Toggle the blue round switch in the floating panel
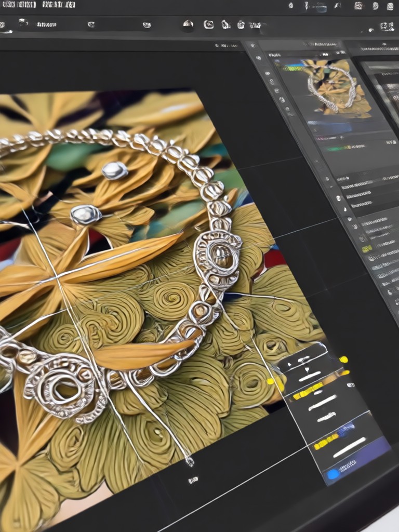This screenshot has width=399, height=532. [x=333, y=474]
